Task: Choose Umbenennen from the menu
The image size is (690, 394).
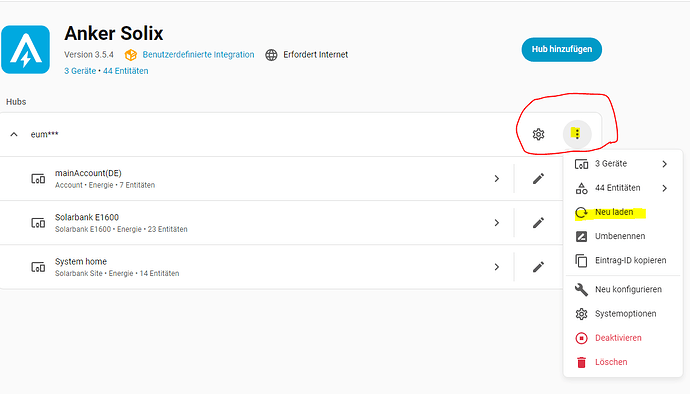Action: pos(623,236)
